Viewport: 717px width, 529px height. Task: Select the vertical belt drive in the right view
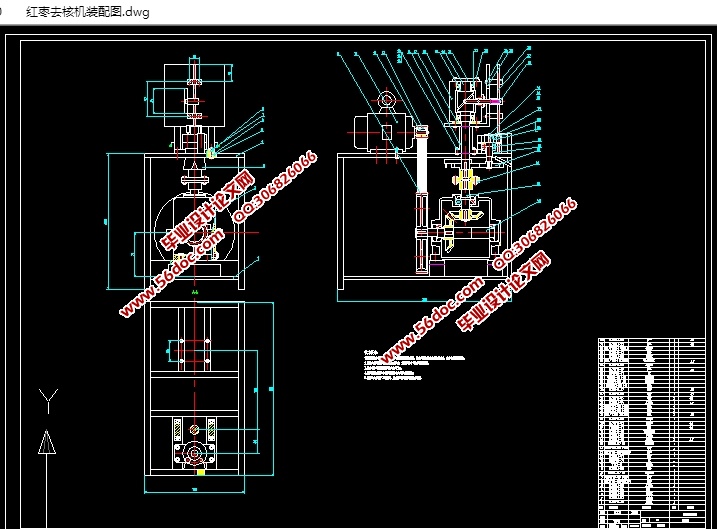[422, 200]
